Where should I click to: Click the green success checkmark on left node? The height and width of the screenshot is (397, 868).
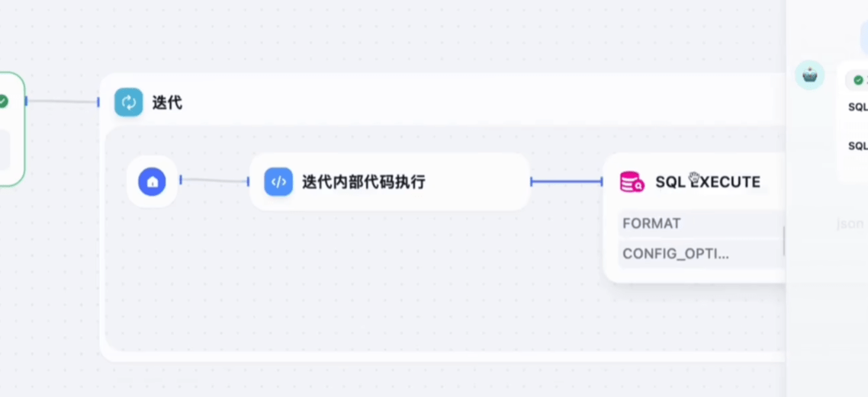(x=3, y=101)
